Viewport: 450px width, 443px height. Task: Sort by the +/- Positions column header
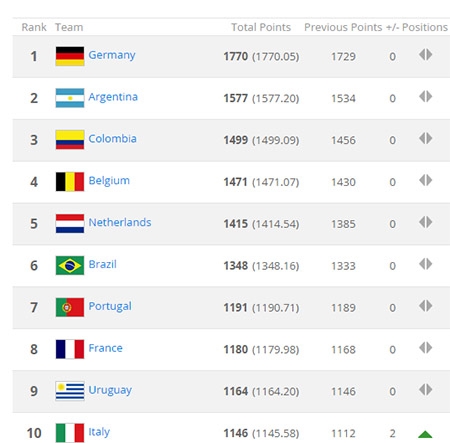point(417,27)
